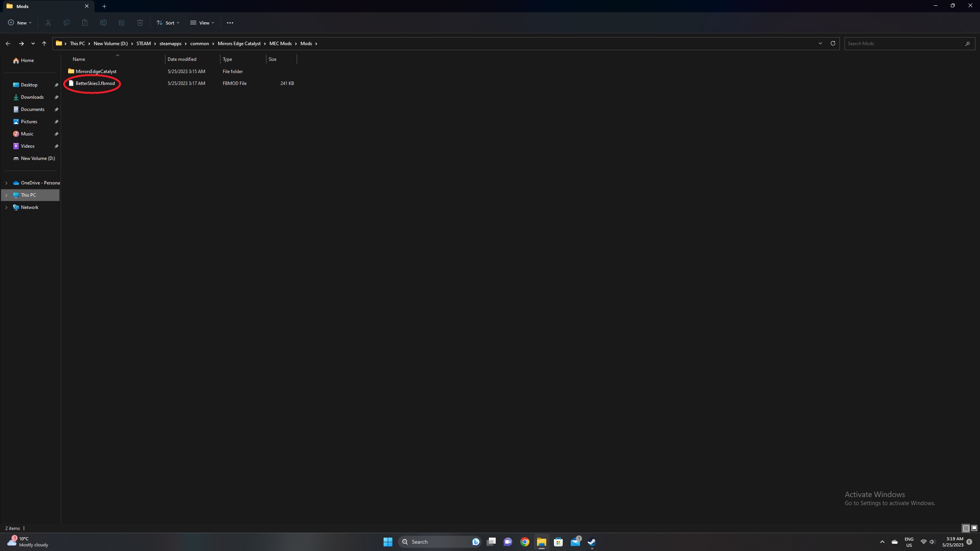Image resolution: width=980 pixels, height=551 pixels.
Task: Open the Sort menu
Action: tap(168, 23)
